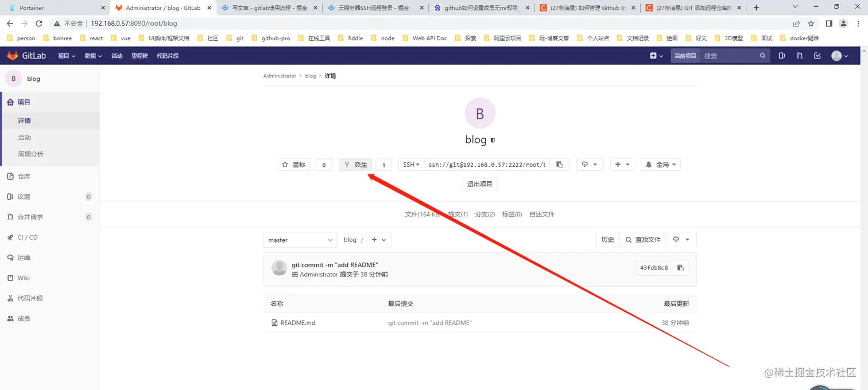Open the download dropdown beside 查找文件
868x390 pixels.
tap(683, 240)
